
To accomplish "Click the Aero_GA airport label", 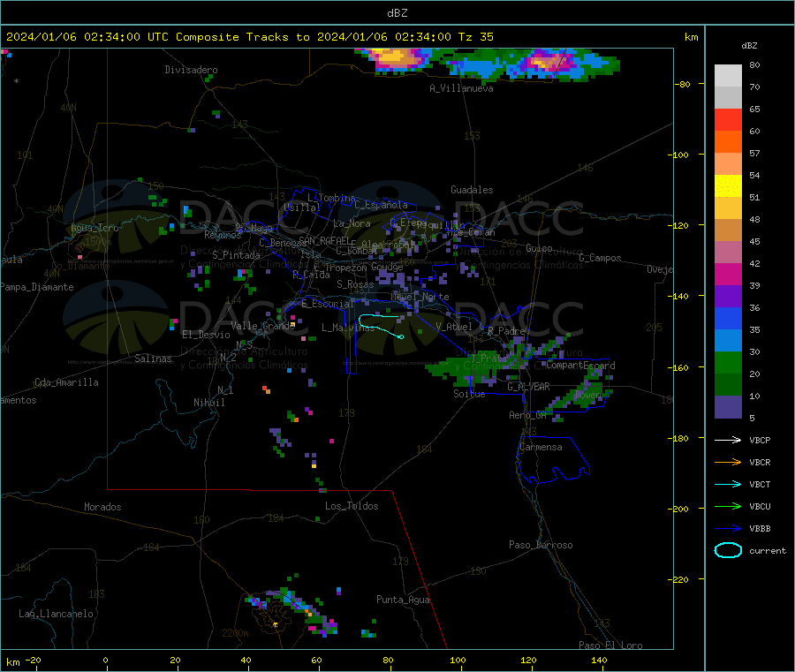I will (x=528, y=415).
